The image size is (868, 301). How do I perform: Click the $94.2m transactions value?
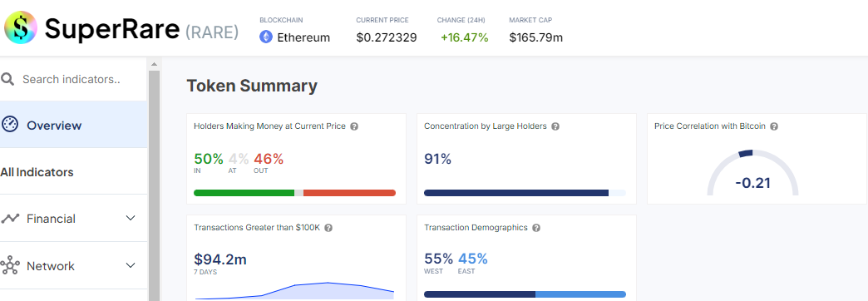point(220,259)
